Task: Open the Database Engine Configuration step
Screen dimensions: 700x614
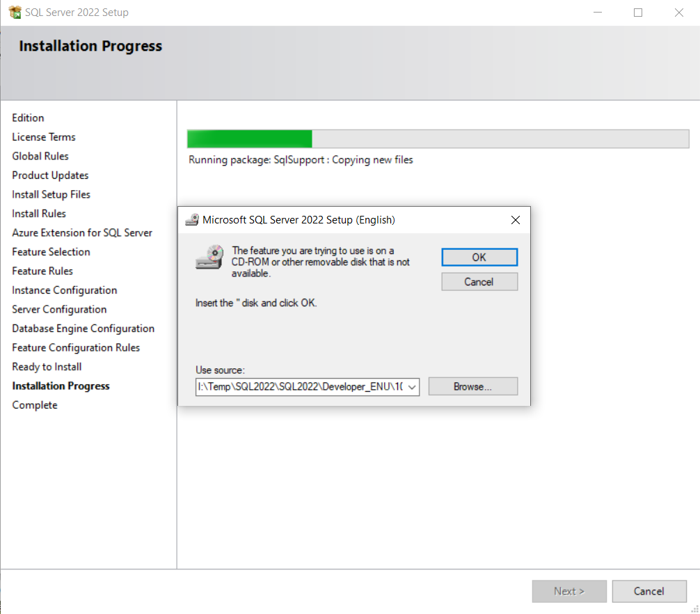Action: pos(83,329)
